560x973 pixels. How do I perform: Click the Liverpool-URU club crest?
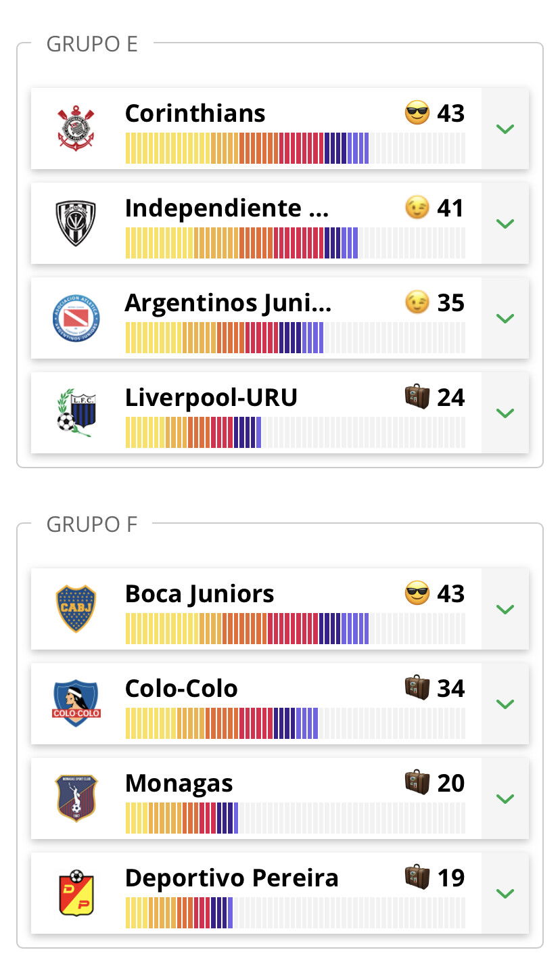tap(76, 412)
